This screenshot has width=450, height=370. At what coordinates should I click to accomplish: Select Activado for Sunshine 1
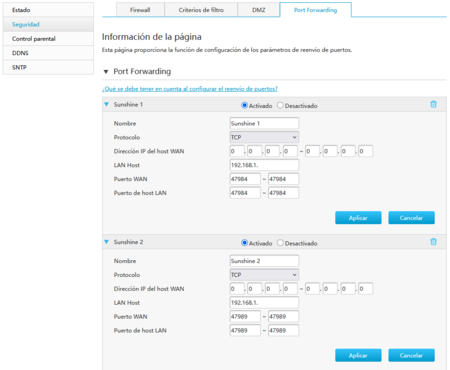point(244,105)
